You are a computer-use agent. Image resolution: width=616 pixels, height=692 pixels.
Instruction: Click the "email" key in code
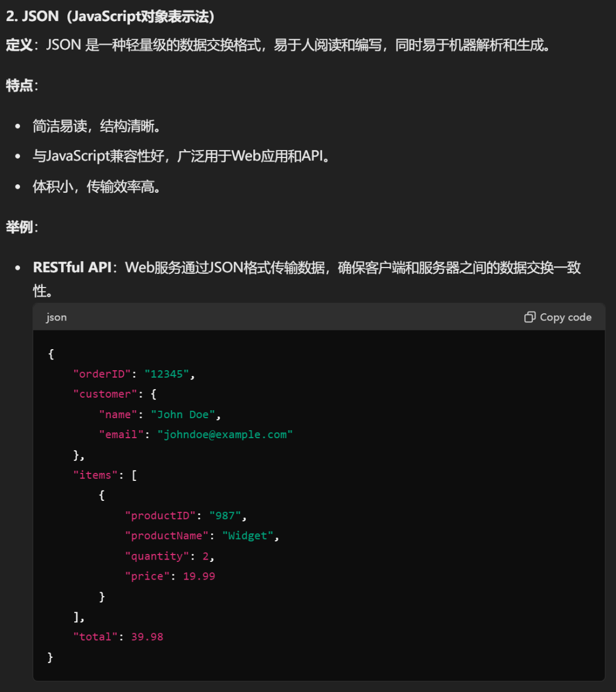tap(121, 435)
